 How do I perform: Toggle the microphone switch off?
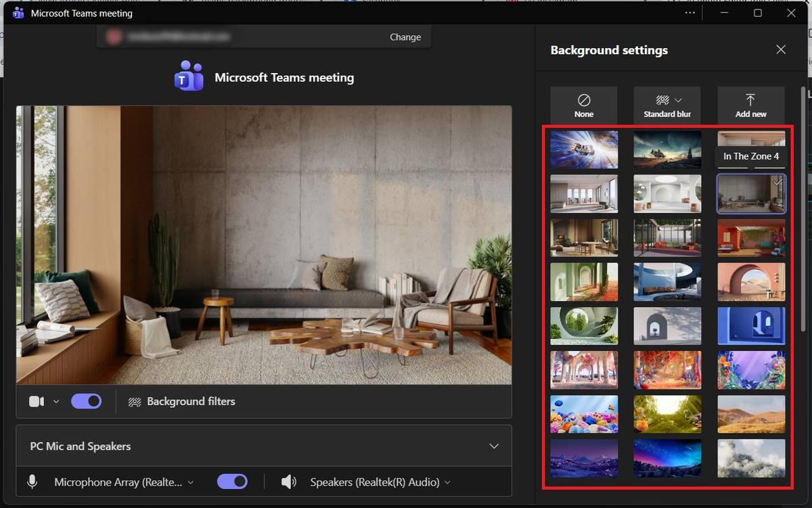232,482
